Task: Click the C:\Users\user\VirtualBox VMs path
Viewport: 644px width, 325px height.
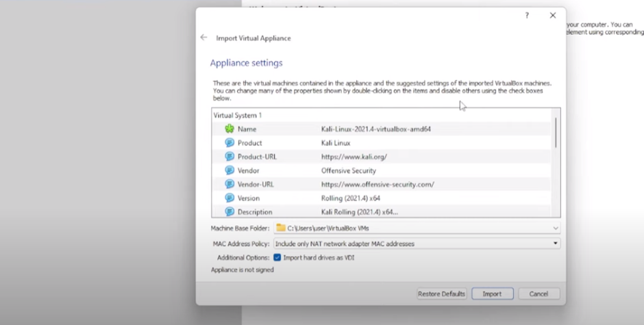Action: (328, 228)
